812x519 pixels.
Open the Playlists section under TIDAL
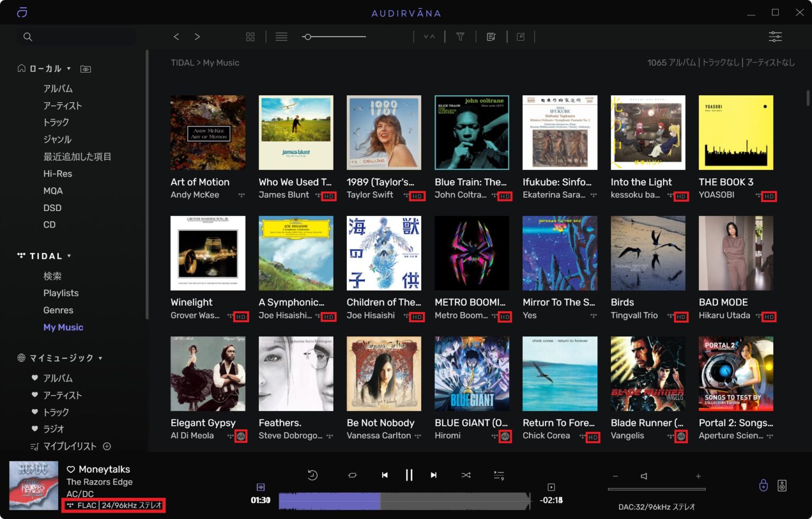tap(61, 293)
